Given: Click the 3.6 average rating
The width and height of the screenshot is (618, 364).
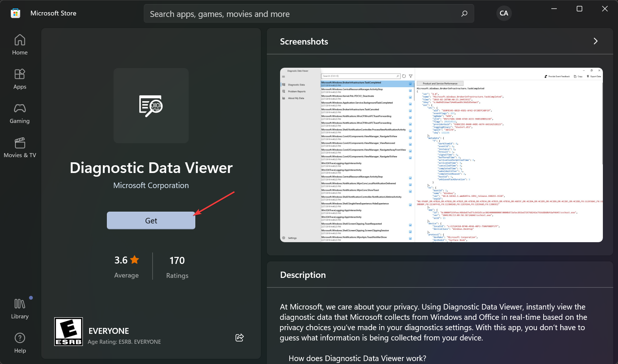Looking at the screenshot, I should pos(126,260).
